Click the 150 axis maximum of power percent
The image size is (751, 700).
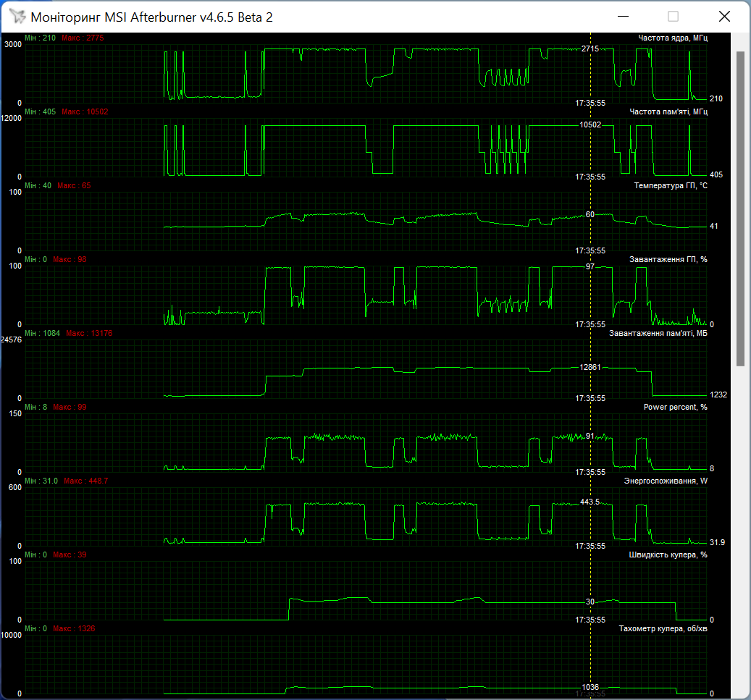pyautogui.click(x=15, y=413)
